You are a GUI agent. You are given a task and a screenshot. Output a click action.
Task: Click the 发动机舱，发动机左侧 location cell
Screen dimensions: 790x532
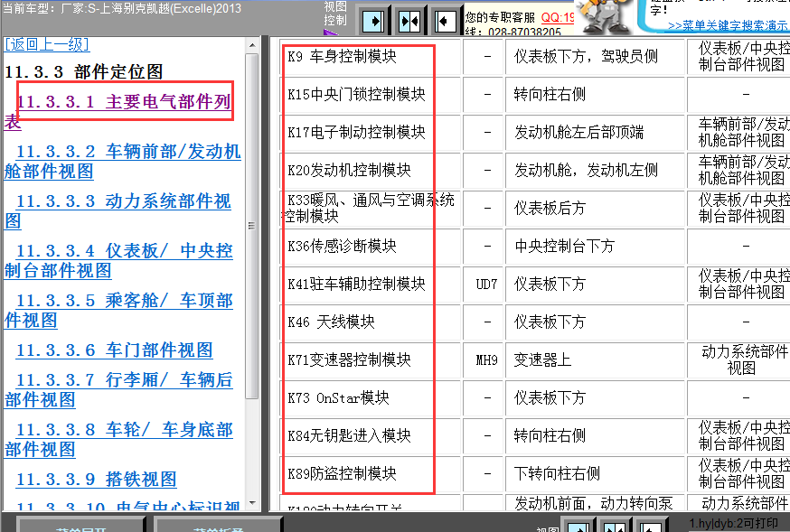(x=595, y=171)
